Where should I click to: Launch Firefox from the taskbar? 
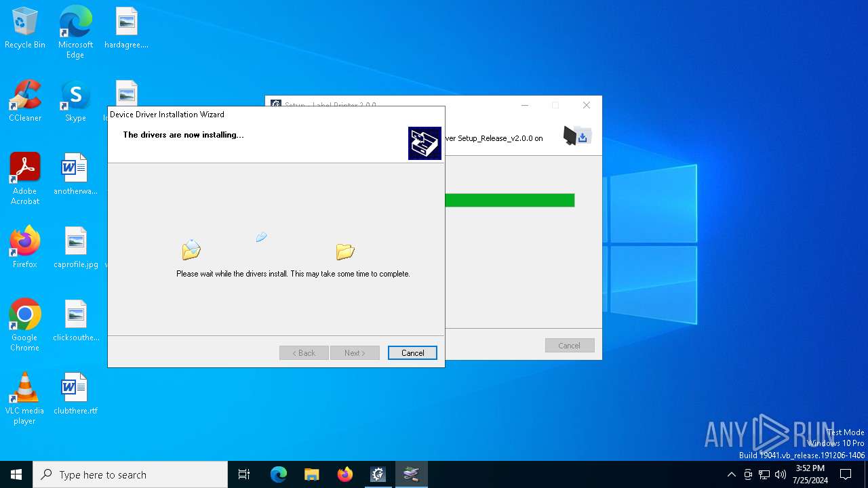345,474
